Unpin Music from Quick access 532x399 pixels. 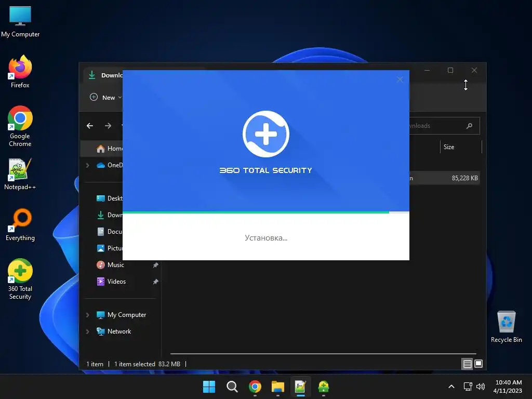(155, 265)
